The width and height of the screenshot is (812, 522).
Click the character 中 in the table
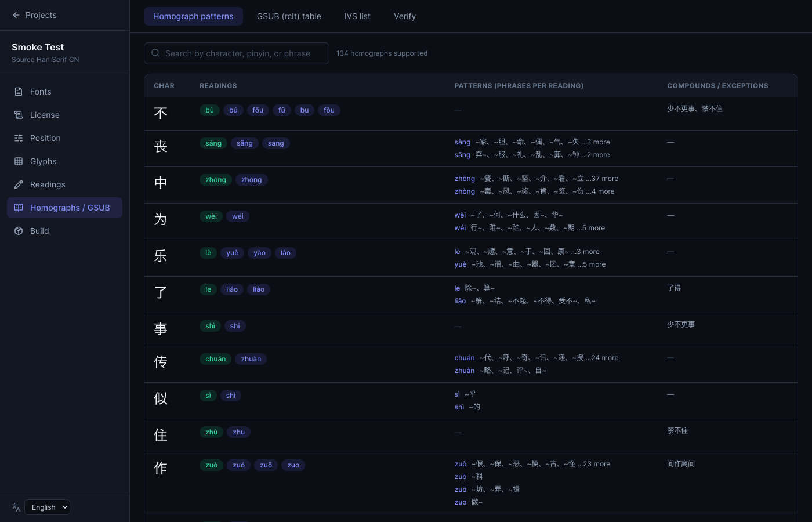pyautogui.click(x=161, y=183)
